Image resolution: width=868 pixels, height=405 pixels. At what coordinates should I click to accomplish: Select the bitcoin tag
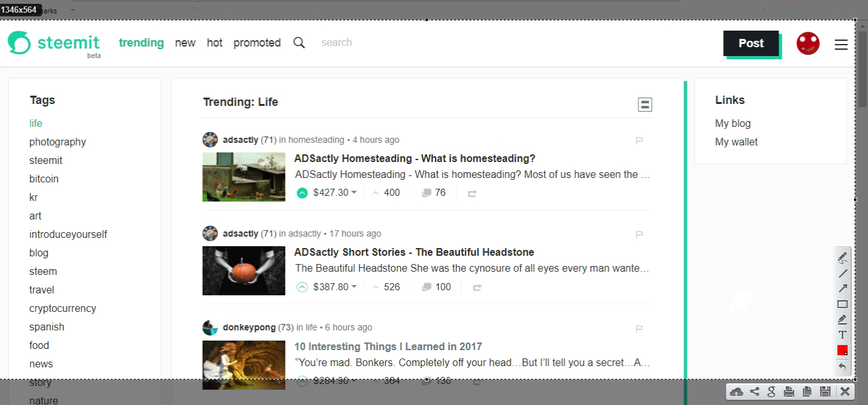pyautogui.click(x=44, y=179)
